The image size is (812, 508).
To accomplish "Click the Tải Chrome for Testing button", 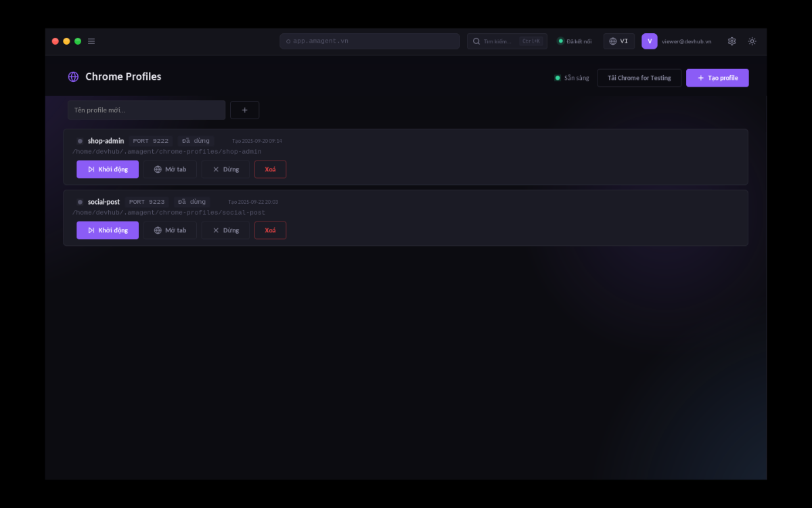I will [639, 78].
